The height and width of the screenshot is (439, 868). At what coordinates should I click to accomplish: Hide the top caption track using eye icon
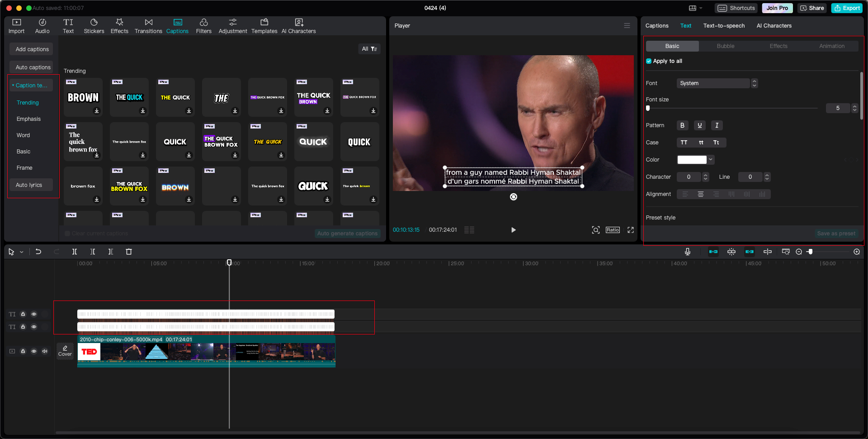pyautogui.click(x=34, y=314)
